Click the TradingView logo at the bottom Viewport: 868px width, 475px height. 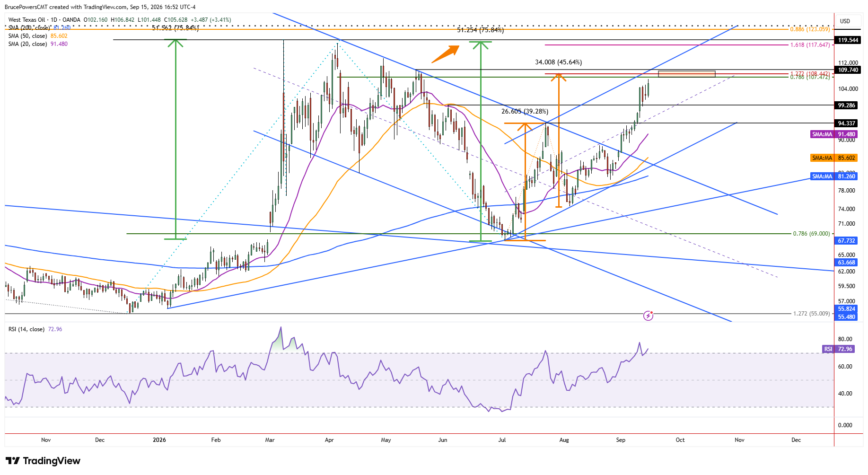click(x=43, y=461)
